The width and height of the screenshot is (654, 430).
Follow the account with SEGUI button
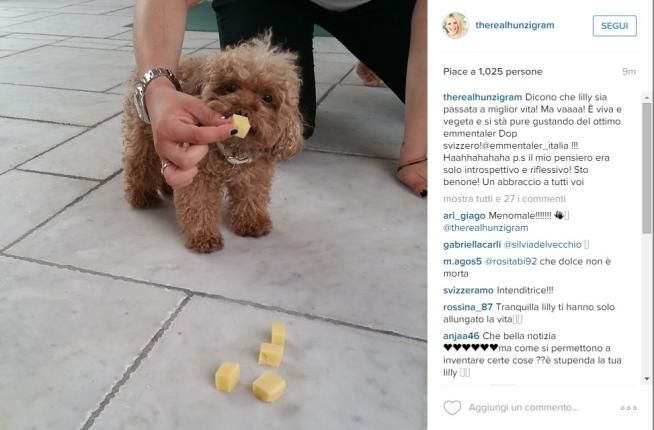pyautogui.click(x=614, y=26)
